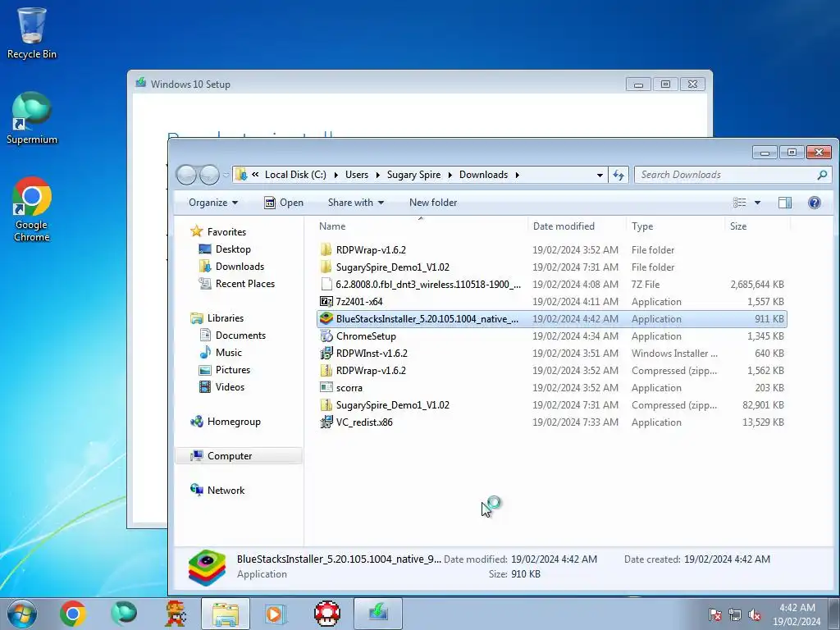840x630 pixels.
Task: Click the Mario character taskbar icon
Action: coord(175,614)
